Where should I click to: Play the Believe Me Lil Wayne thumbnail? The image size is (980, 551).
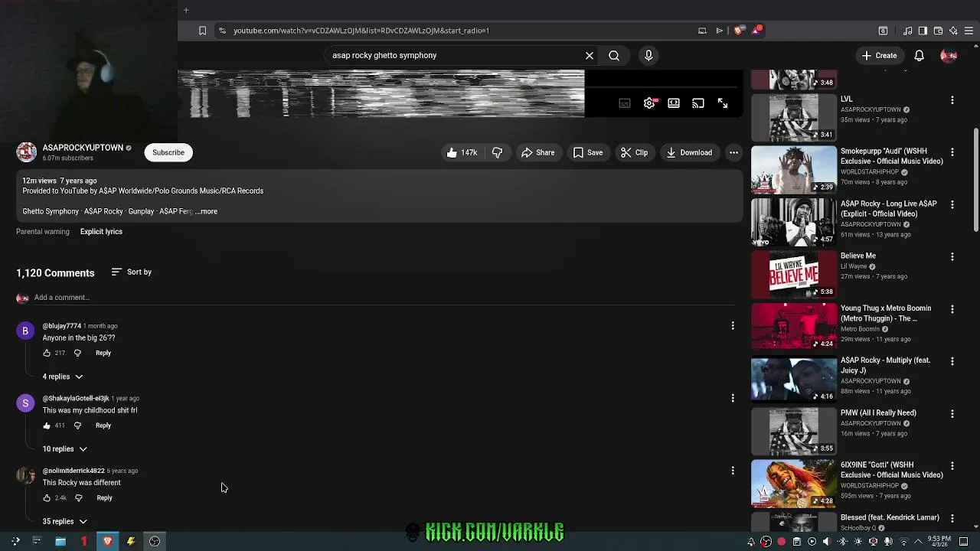(x=794, y=274)
